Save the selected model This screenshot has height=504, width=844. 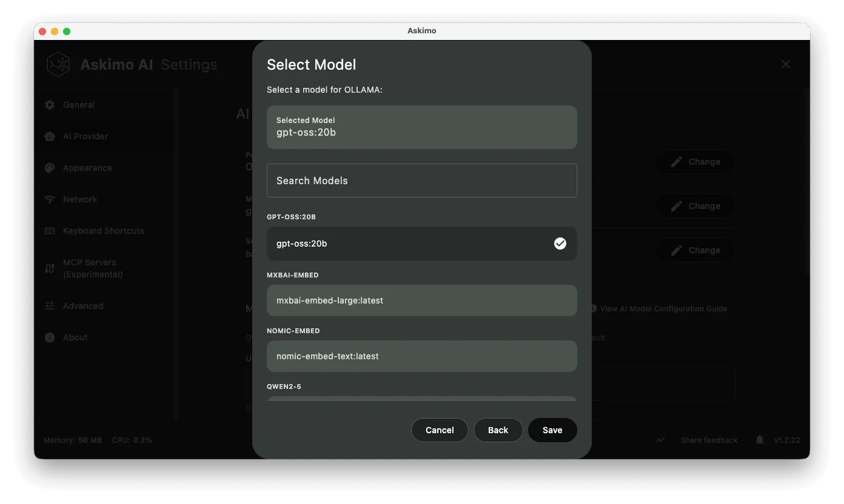point(552,430)
